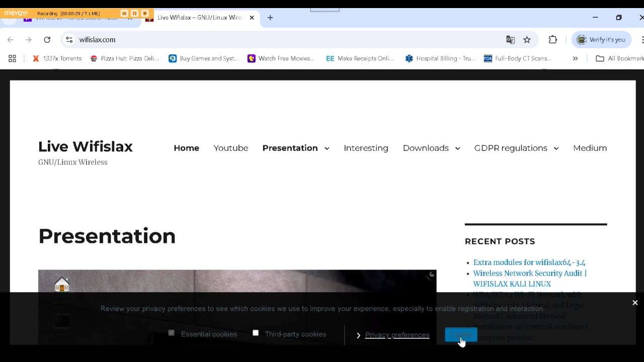Go back to previous page
The width and height of the screenshot is (644, 362).
[x=11, y=40]
